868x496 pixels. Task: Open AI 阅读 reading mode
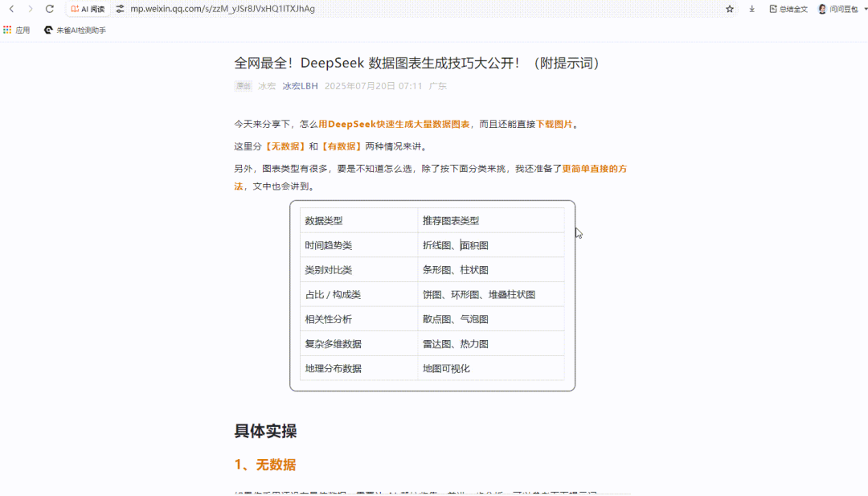[x=88, y=9]
